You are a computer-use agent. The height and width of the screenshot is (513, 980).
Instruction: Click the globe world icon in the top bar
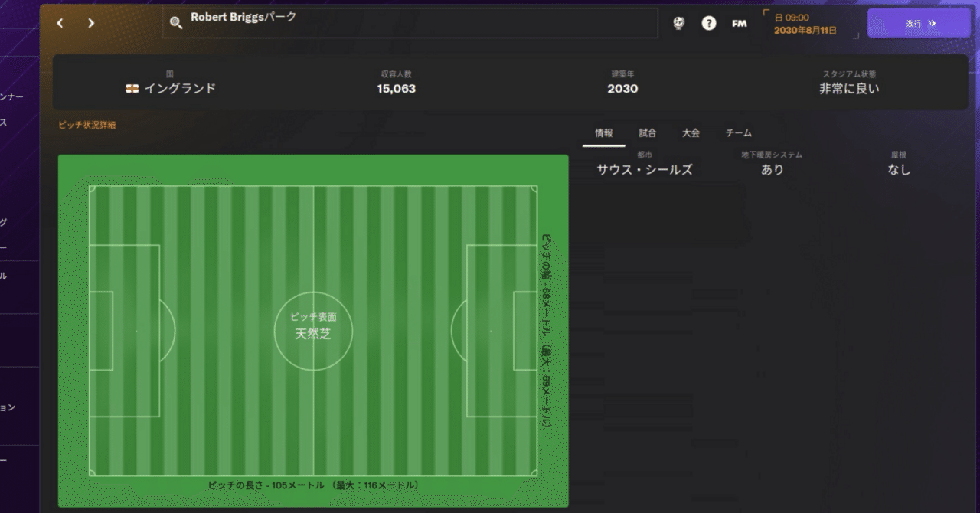click(678, 23)
